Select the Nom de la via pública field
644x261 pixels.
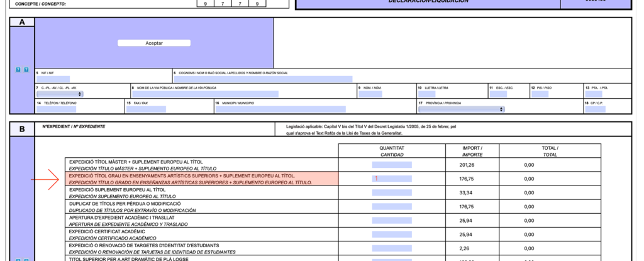[x=204, y=94]
